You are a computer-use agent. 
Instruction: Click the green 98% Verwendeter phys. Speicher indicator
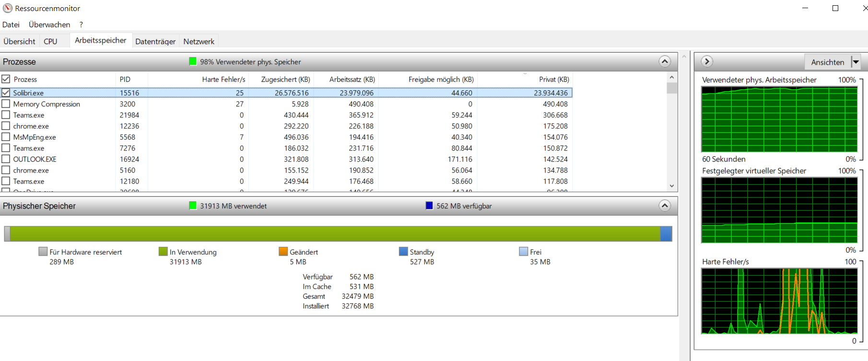coord(193,61)
